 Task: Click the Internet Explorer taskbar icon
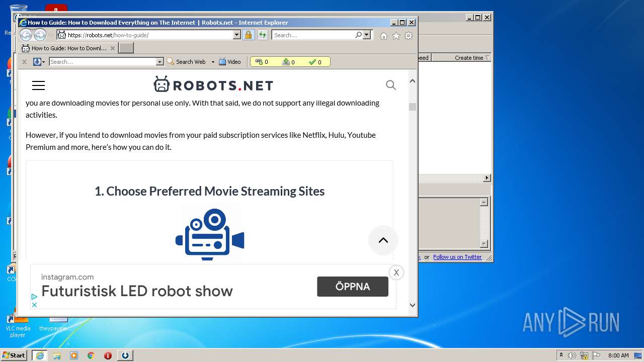39,355
